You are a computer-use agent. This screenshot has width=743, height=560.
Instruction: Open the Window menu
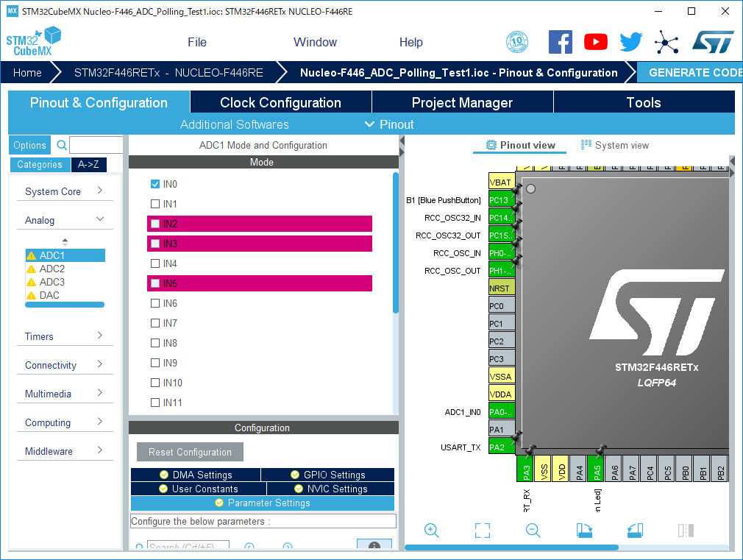click(x=315, y=42)
